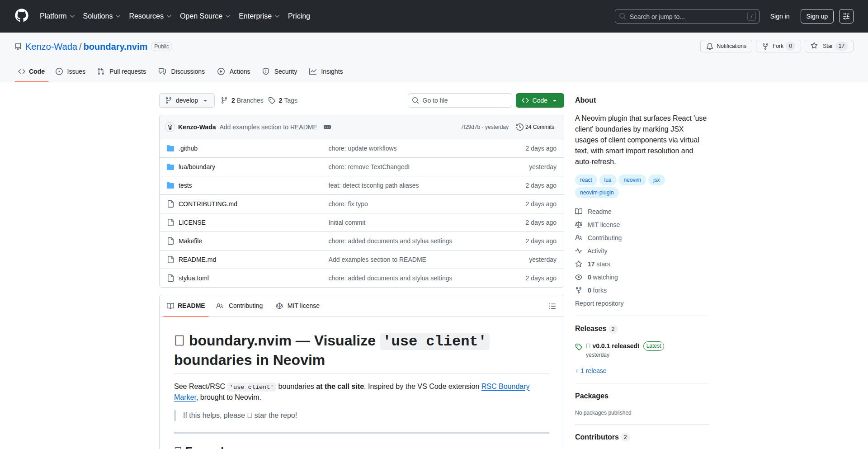868x449 pixels.
Task: Click the react topic tag
Action: pyautogui.click(x=586, y=180)
